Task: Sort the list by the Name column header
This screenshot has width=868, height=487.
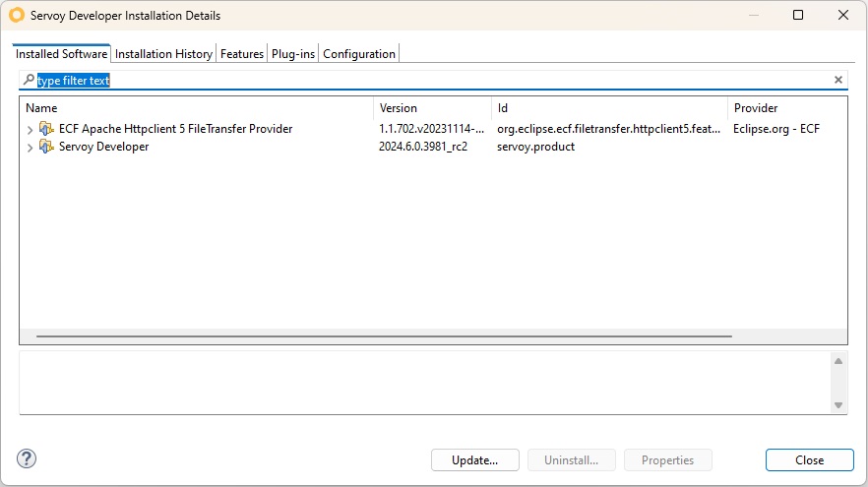Action: pos(197,108)
